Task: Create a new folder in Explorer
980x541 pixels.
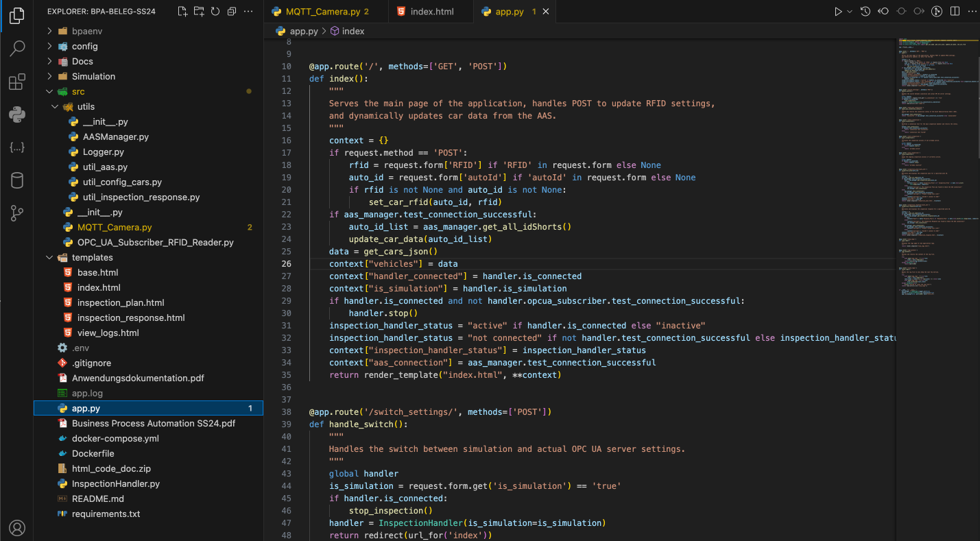Action: (199, 12)
